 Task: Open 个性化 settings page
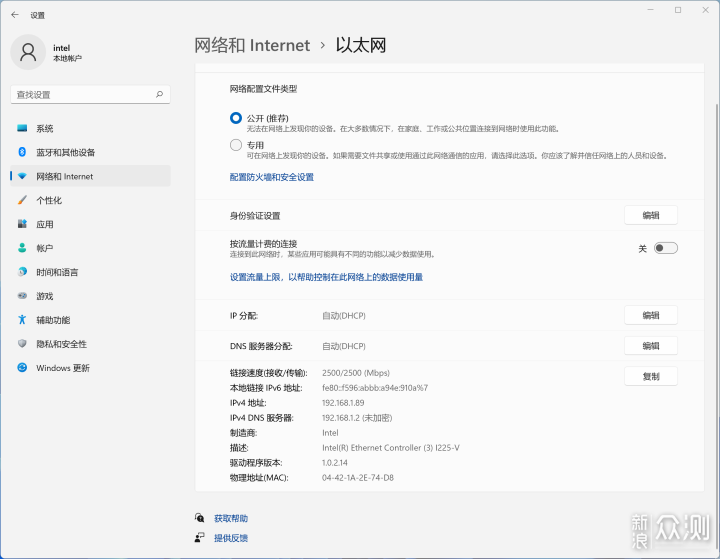[x=90, y=200]
